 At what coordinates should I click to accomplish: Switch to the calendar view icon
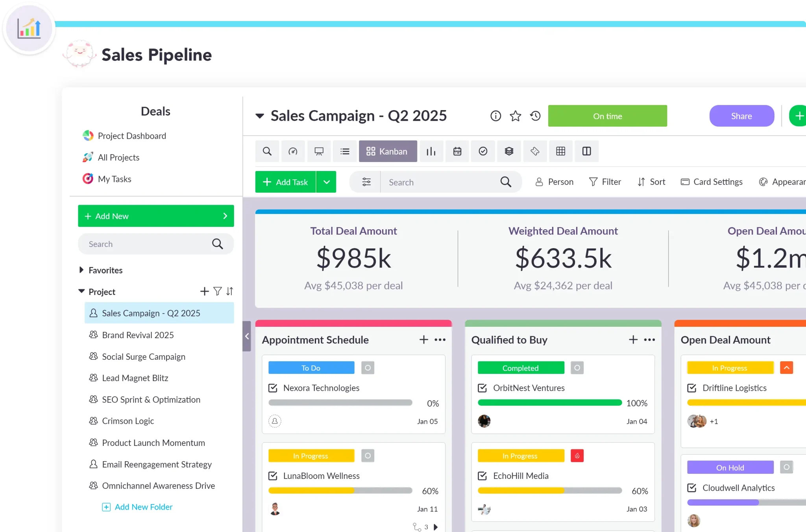click(457, 151)
